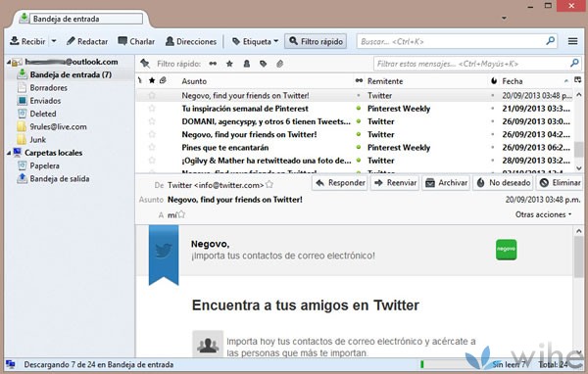Open the Junk folder
The image size is (588, 374).
37,140
